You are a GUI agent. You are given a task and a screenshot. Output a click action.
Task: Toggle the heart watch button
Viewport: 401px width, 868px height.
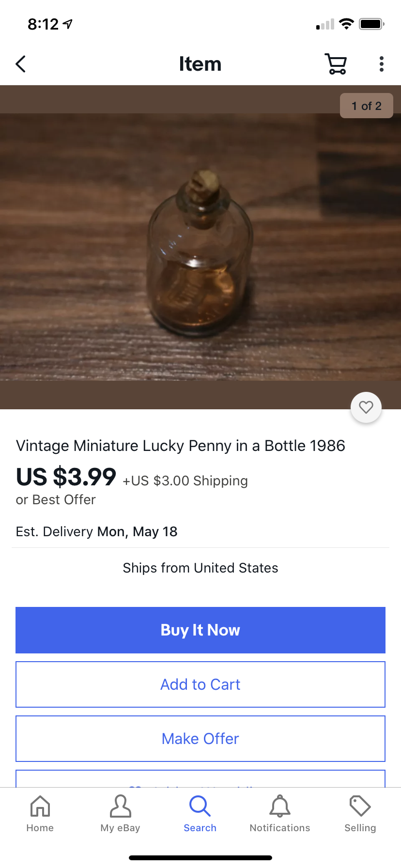pos(366,407)
